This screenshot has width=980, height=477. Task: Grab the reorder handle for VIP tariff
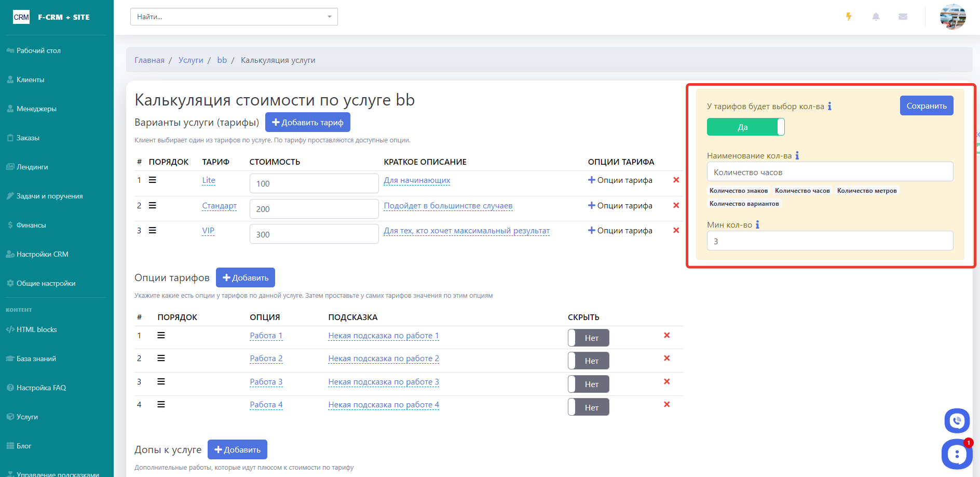[153, 230]
